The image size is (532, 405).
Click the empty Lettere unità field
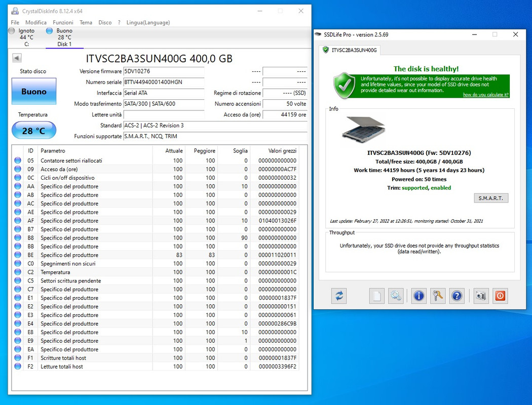click(164, 114)
